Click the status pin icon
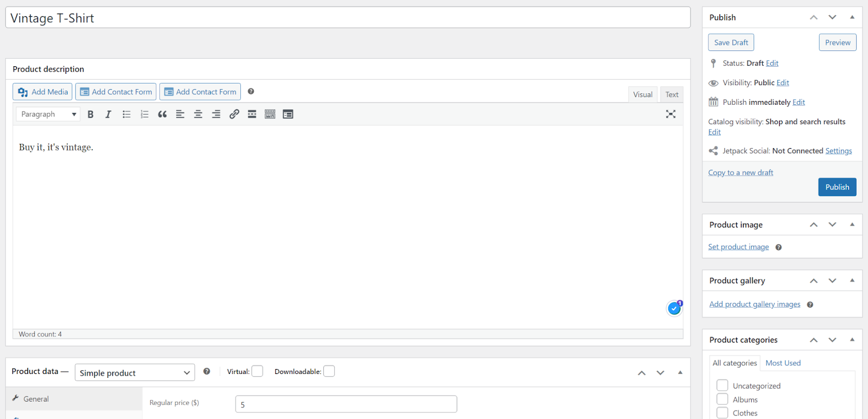The image size is (868, 419). pyautogui.click(x=713, y=64)
